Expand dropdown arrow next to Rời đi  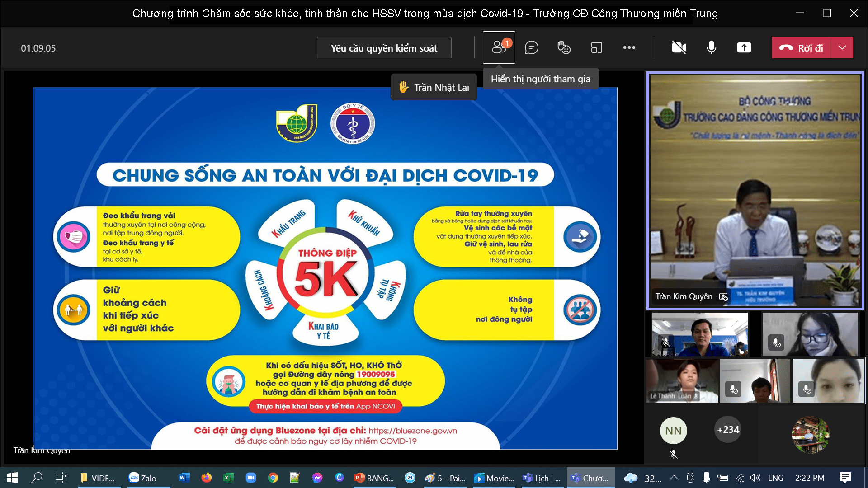842,47
